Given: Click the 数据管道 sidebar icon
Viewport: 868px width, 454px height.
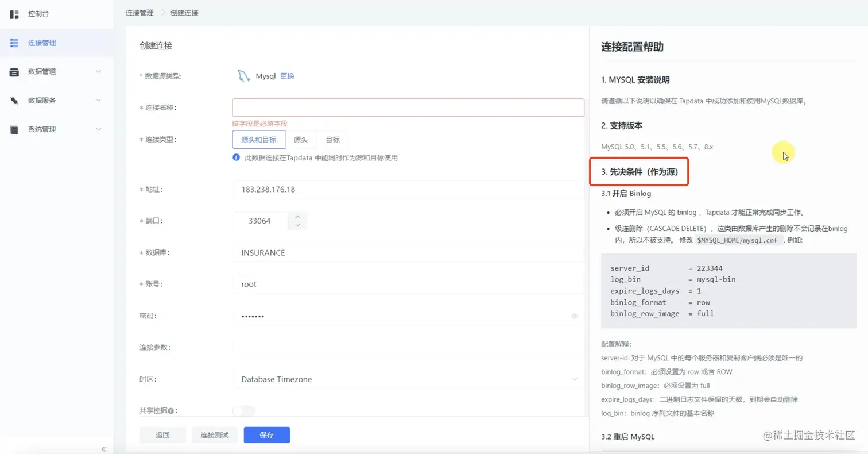Looking at the screenshot, I should point(14,72).
